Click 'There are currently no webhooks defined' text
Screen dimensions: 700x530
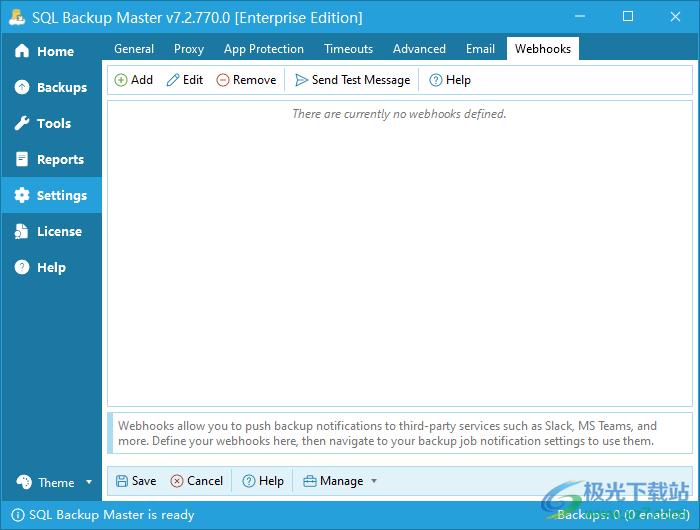pos(399,114)
